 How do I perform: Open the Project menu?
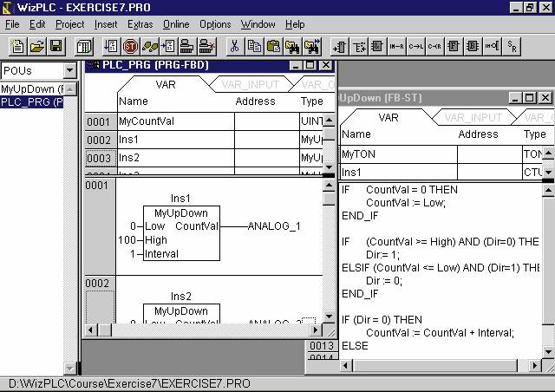pyautogui.click(x=69, y=24)
